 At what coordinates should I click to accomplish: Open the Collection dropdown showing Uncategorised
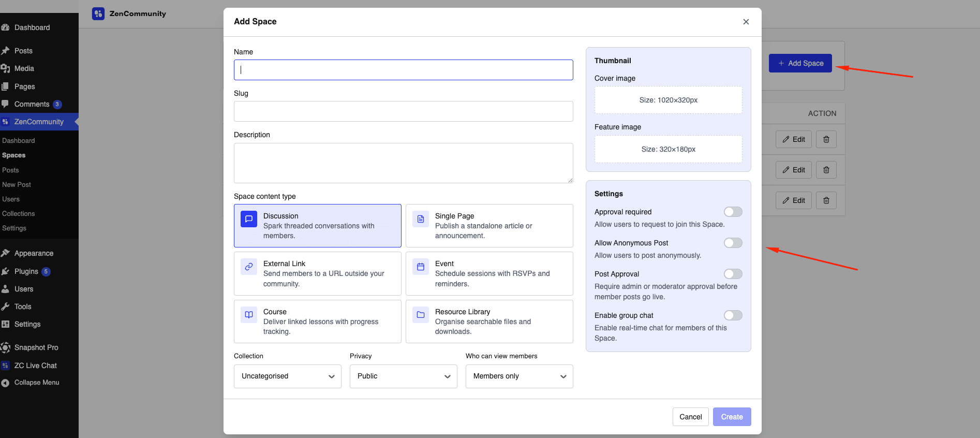click(x=288, y=376)
